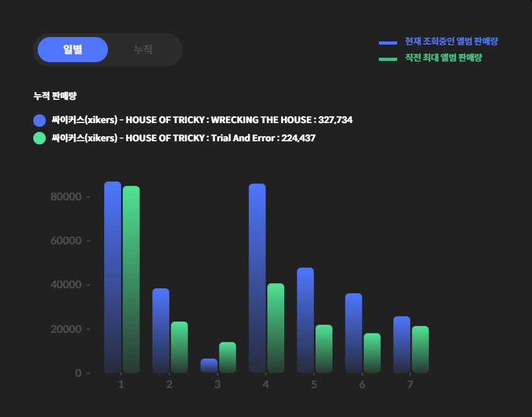Screen dimensions: 532x417
Task: Click the blue bar for day 7
Action: click(402, 345)
